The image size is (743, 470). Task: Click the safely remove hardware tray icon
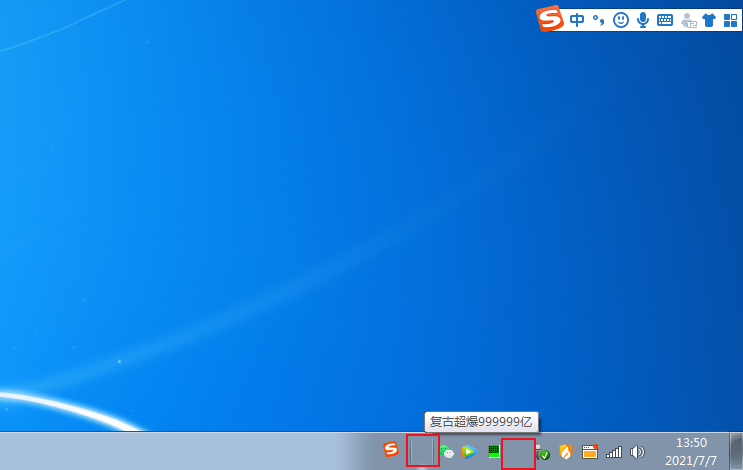pos(543,452)
